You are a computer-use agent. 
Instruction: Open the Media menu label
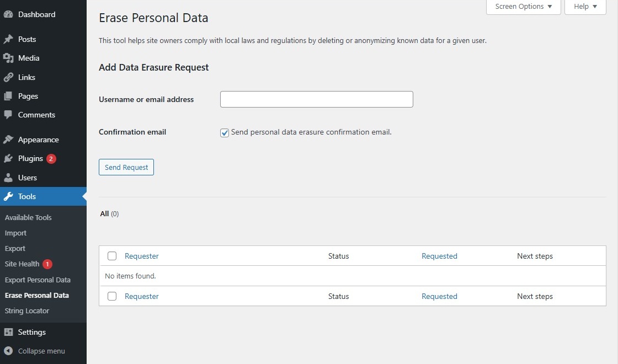click(29, 58)
